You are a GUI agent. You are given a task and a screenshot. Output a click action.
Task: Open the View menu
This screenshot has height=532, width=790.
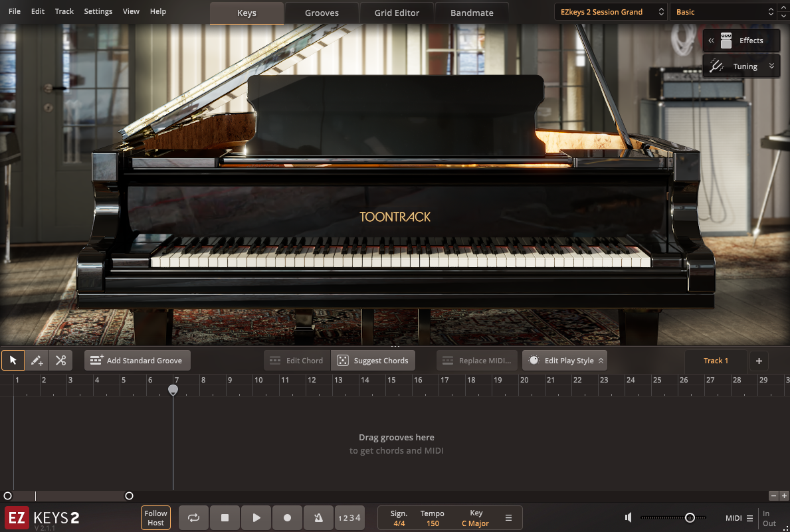pyautogui.click(x=131, y=11)
